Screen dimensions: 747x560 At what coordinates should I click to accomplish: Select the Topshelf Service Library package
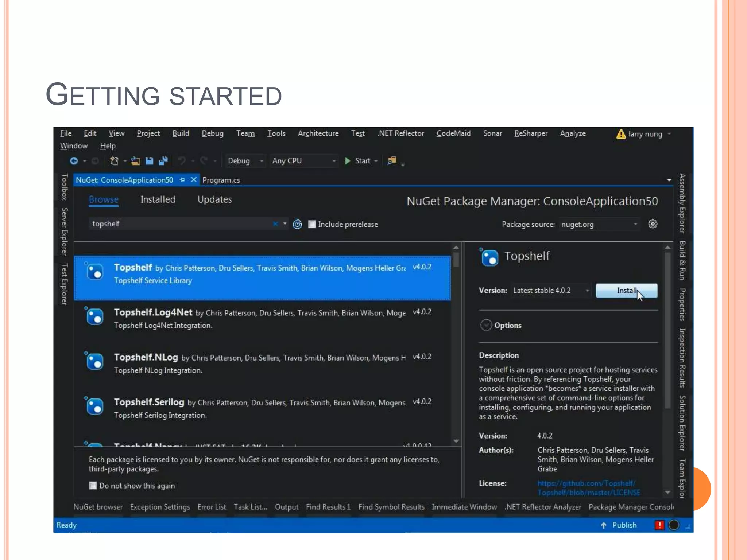(262, 278)
